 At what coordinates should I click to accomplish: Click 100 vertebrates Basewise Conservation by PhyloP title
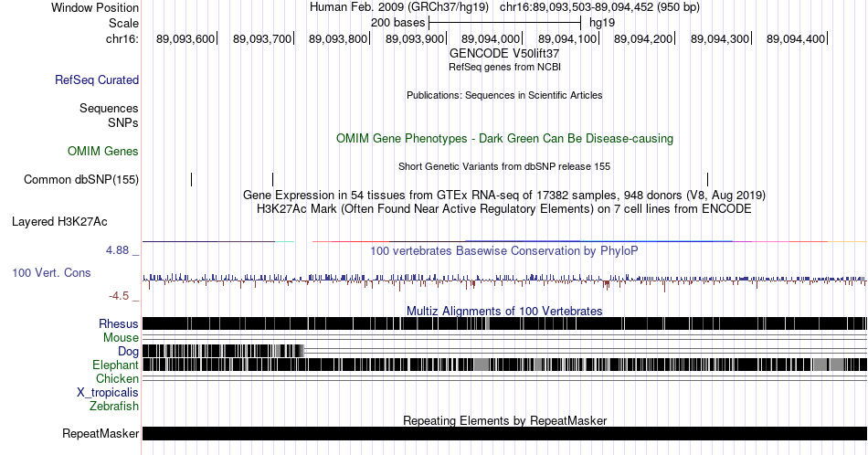[504, 250]
